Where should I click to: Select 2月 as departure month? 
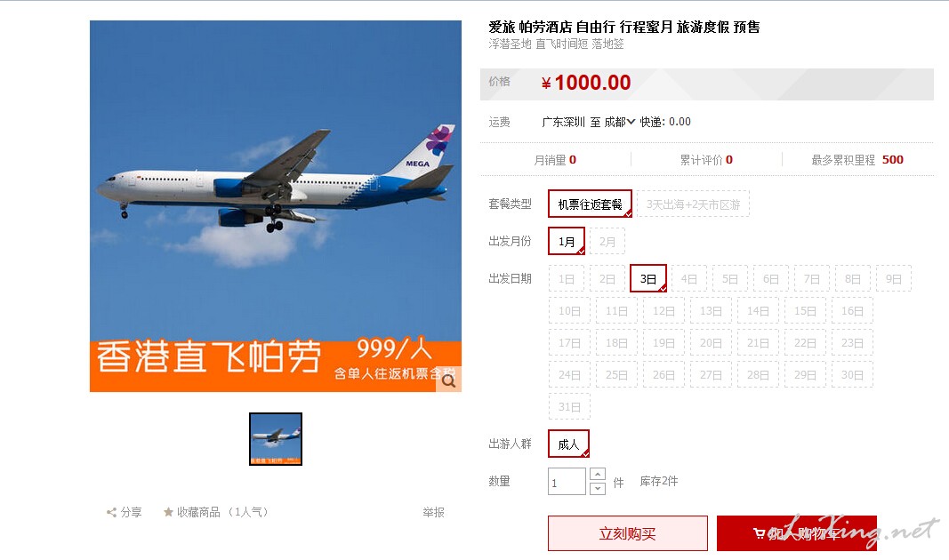click(607, 241)
